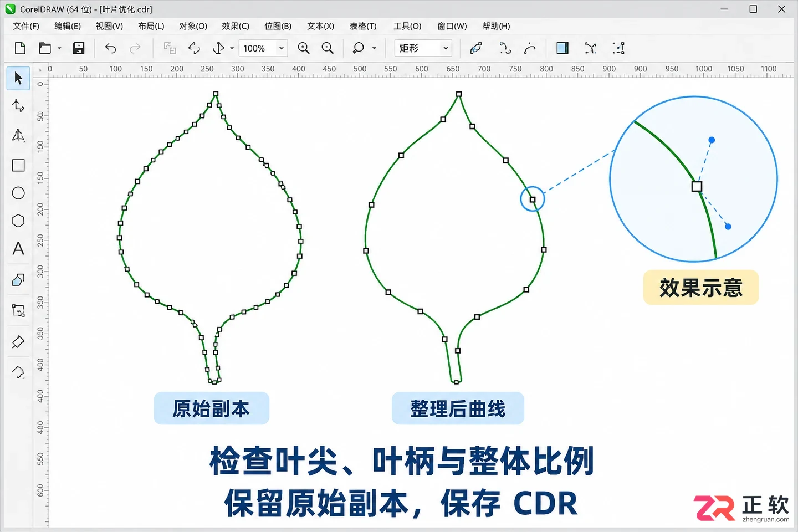Zoom in with the plus magnifier icon
The image size is (798, 532).
point(304,48)
